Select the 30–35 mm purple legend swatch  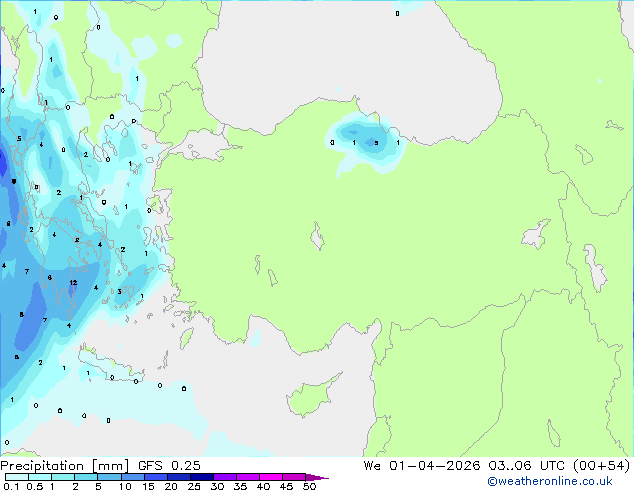click(x=225, y=477)
